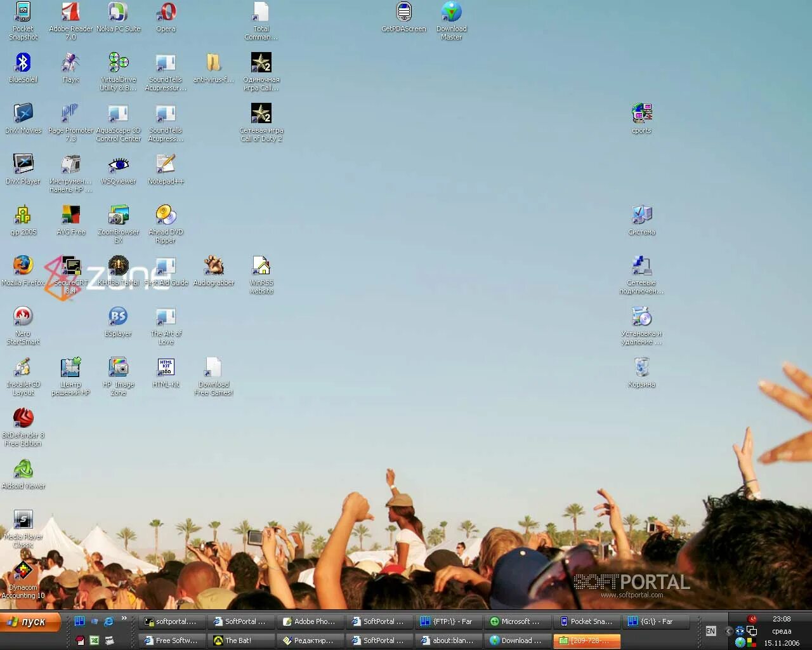812x650 pixels.
Task: Launch Mozilla Firefox from the desktop
Action: (x=23, y=271)
